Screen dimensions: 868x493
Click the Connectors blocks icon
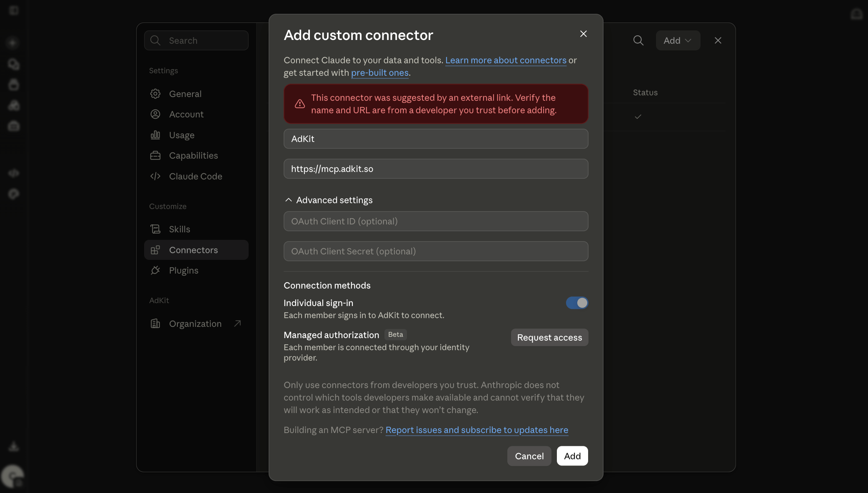[155, 250]
